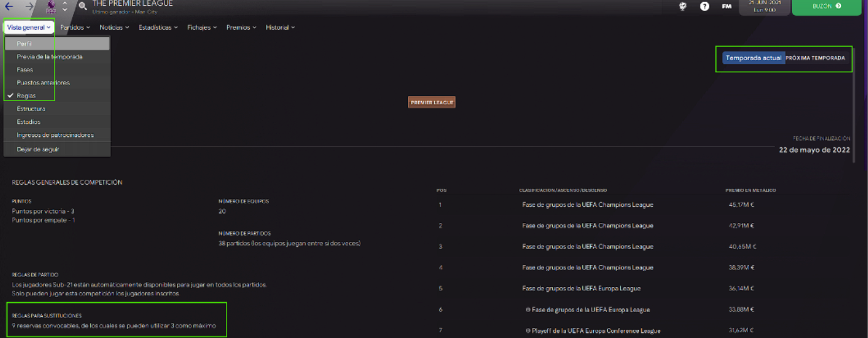Open the Partidos dropdown menu
The height and width of the screenshot is (338, 868).
tap(75, 28)
